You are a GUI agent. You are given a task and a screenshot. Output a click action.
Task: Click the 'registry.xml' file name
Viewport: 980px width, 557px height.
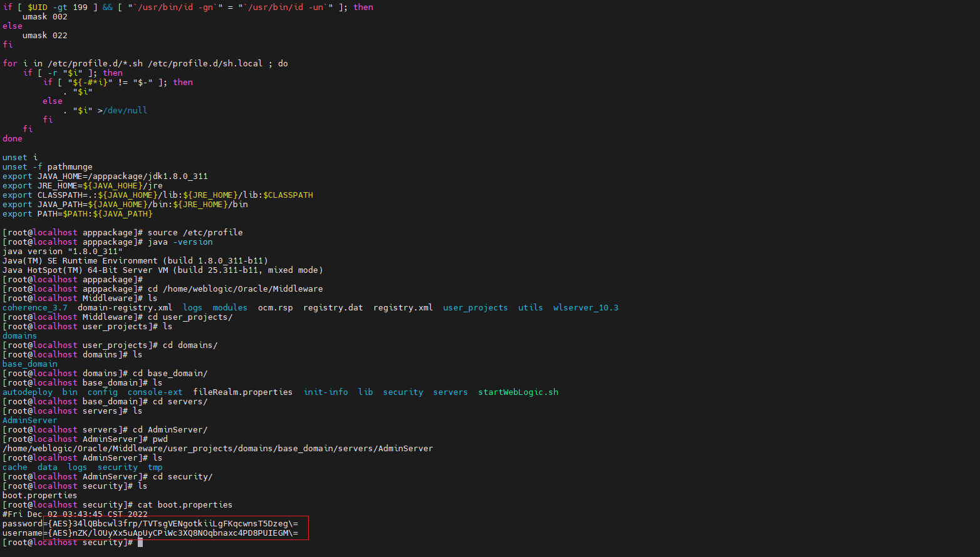(x=403, y=308)
